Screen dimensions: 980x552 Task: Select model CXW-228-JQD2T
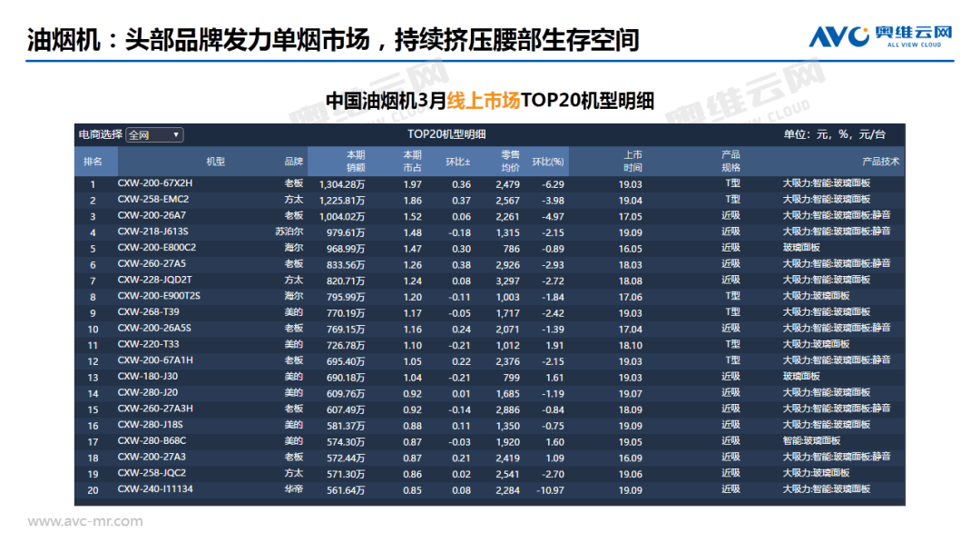[x=155, y=280]
